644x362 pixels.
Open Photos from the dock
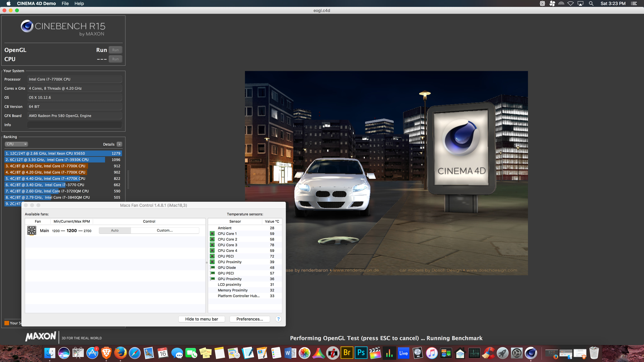[x=305, y=353]
